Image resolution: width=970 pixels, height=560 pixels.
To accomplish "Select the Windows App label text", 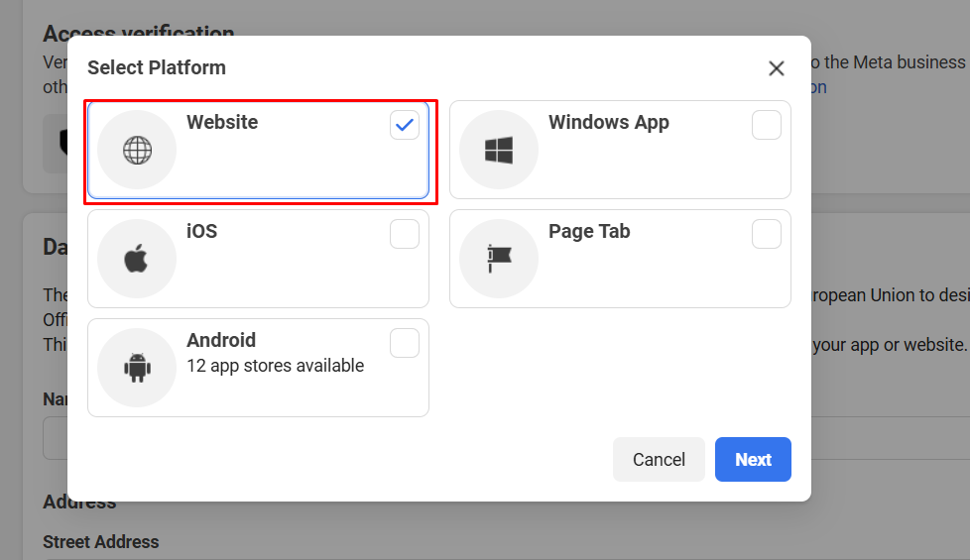I will tap(609, 122).
